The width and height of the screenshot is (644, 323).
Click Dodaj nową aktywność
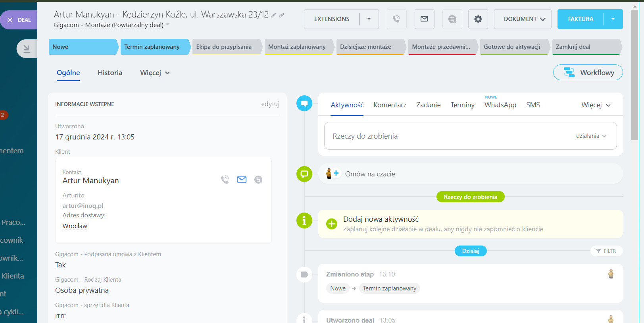click(381, 219)
